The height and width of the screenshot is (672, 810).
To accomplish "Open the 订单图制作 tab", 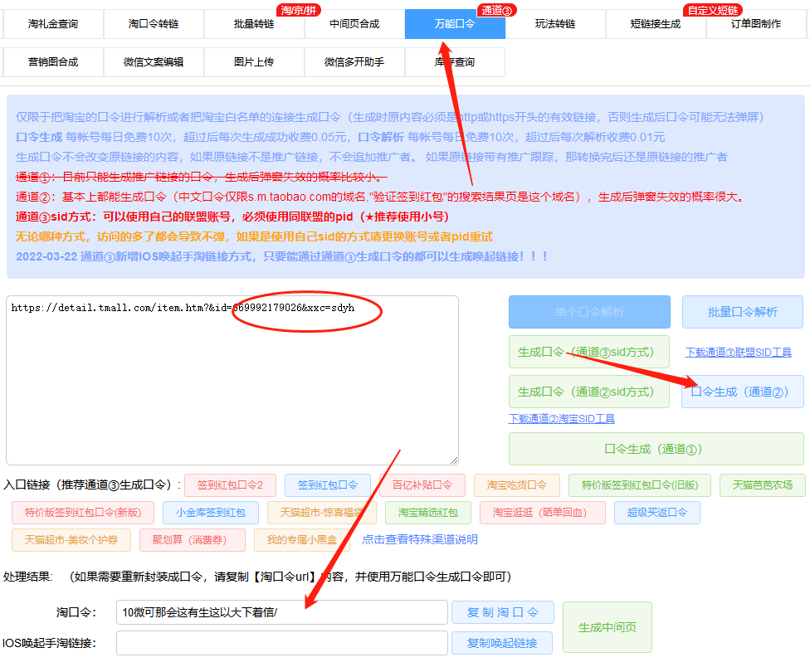I will coord(756,24).
